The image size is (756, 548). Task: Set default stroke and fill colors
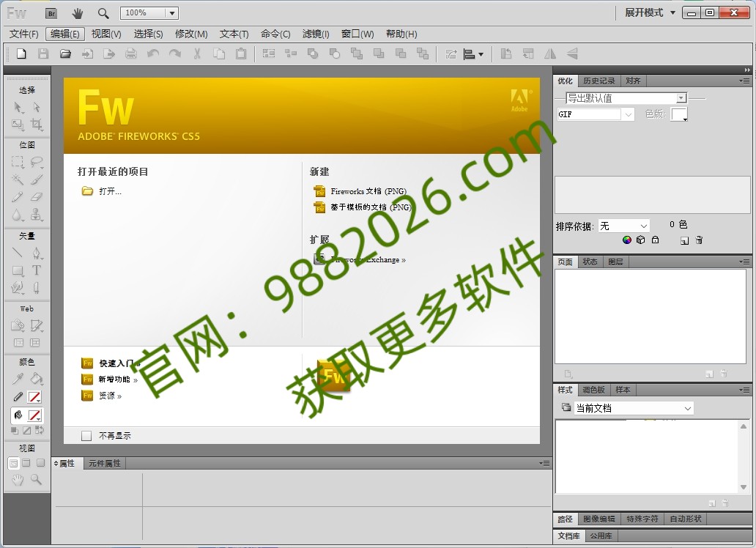click(15, 430)
